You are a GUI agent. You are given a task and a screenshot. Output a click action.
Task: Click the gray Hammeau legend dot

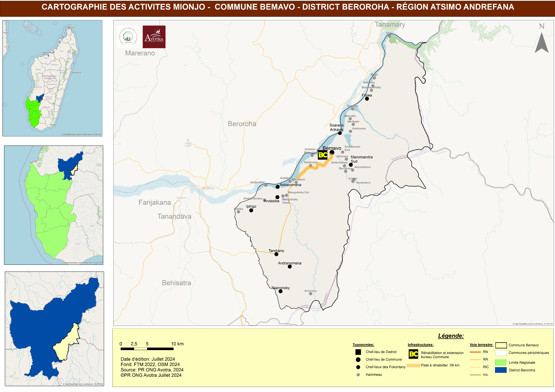pos(358,375)
